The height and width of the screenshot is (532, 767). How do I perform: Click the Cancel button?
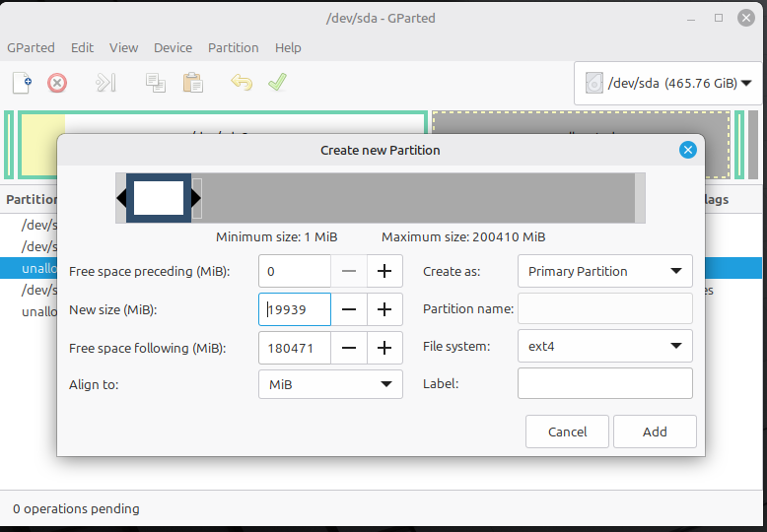coord(568,432)
